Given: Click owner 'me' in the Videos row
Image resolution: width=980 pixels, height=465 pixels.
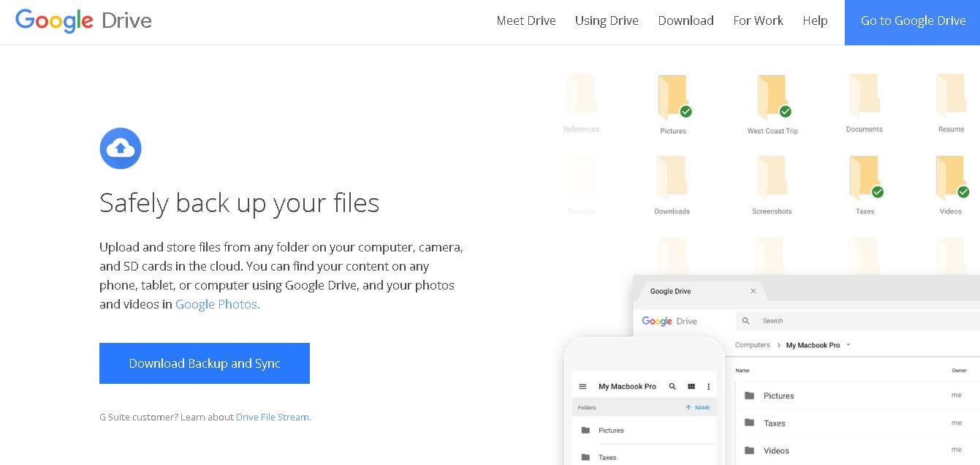Looking at the screenshot, I should pyautogui.click(x=957, y=450).
